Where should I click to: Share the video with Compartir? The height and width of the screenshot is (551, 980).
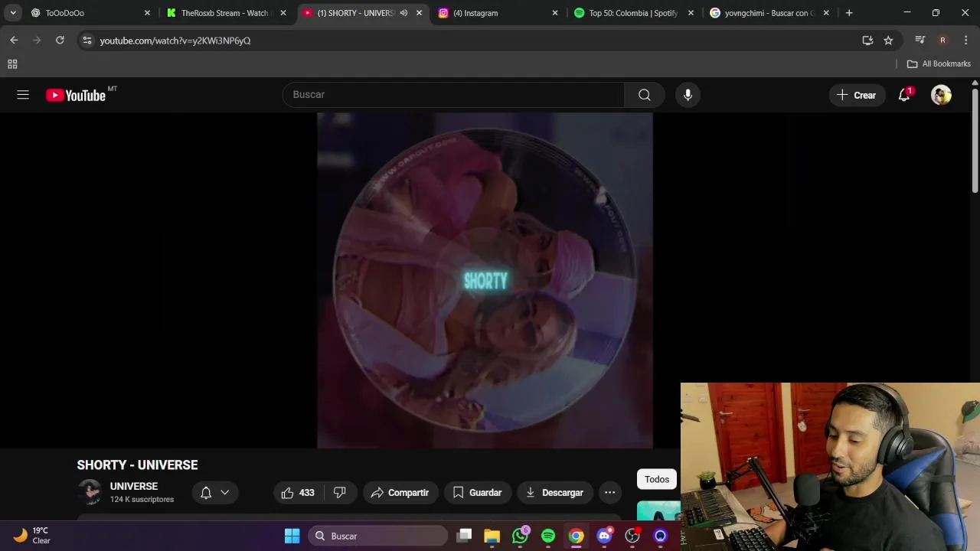tap(400, 493)
